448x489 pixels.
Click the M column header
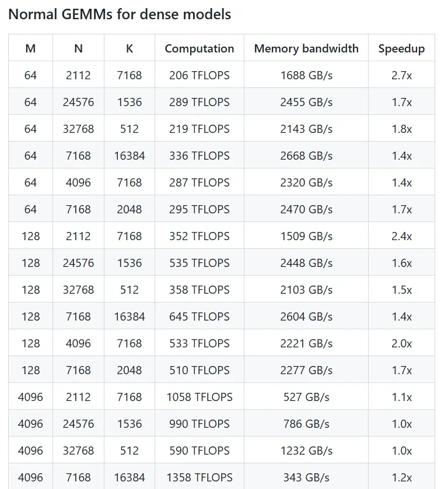tap(30, 48)
